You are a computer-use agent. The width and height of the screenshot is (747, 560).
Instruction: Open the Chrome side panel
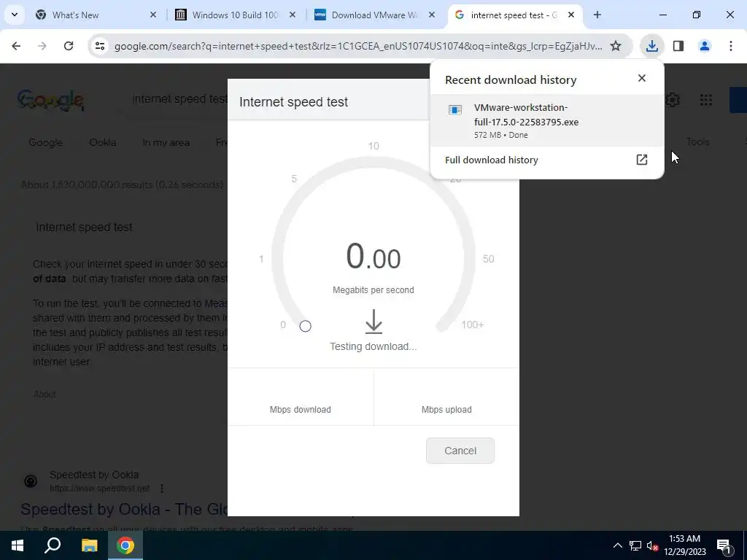pos(678,46)
